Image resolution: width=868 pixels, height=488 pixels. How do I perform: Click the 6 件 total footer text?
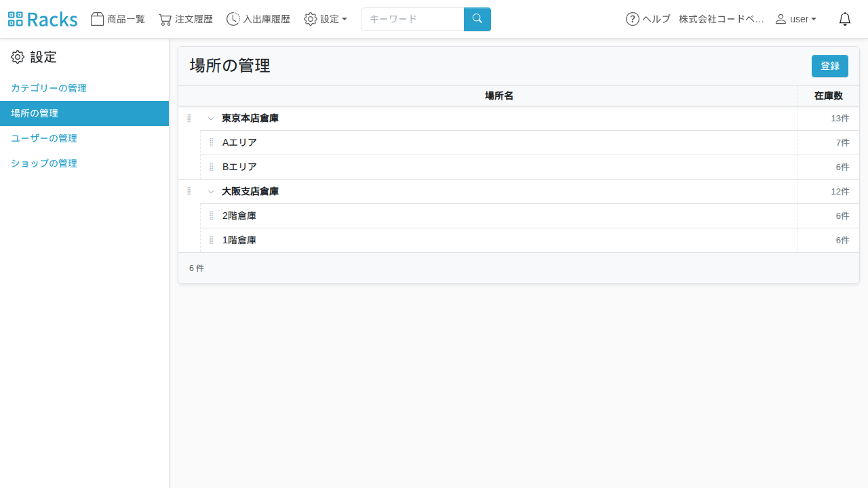197,268
